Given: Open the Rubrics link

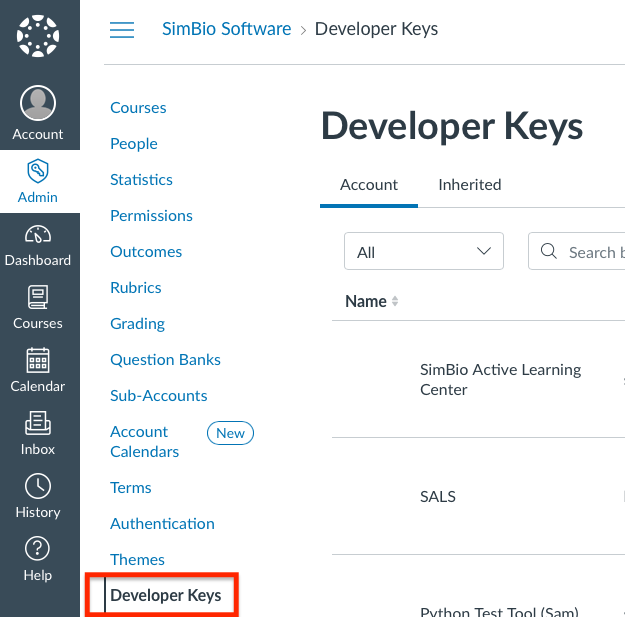Looking at the screenshot, I should pyautogui.click(x=136, y=287).
